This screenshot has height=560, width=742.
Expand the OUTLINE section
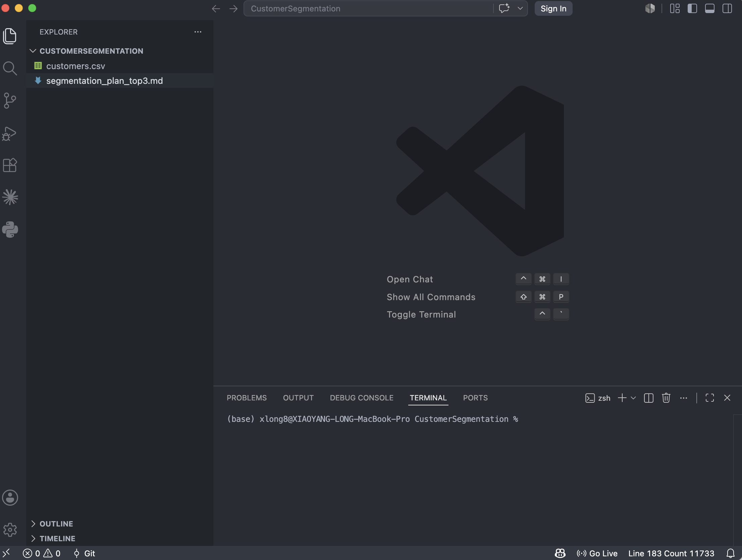click(x=120, y=524)
